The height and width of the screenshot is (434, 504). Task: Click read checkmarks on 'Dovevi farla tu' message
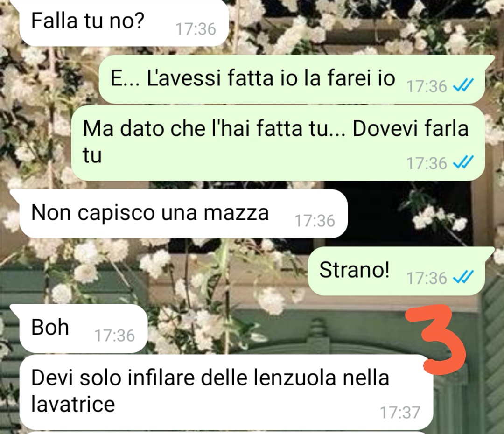(463, 162)
